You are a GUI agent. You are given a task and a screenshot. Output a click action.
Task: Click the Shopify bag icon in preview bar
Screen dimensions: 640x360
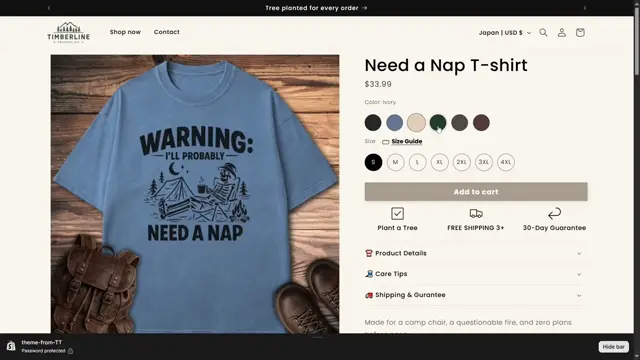pyautogui.click(x=11, y=346)
